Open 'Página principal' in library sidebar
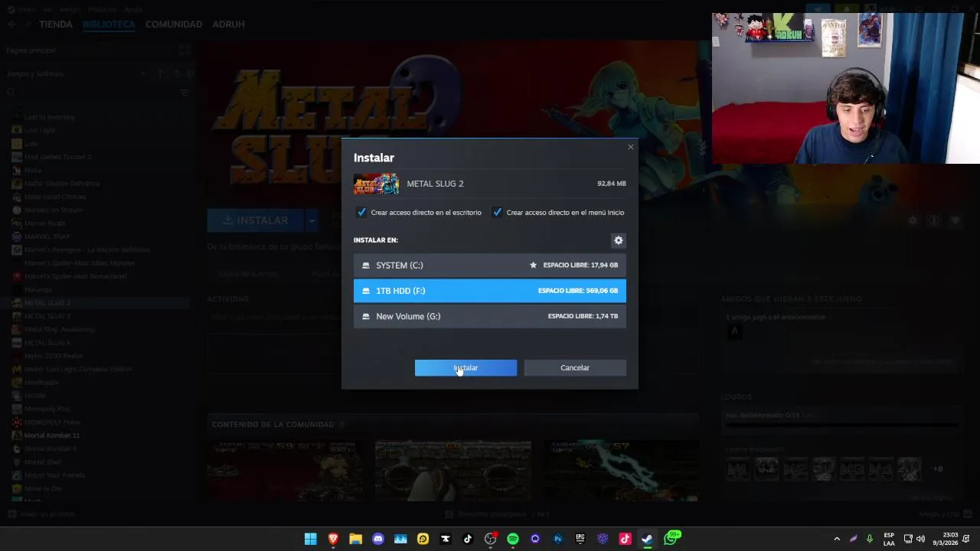980x551 pixels. point(31,51)
